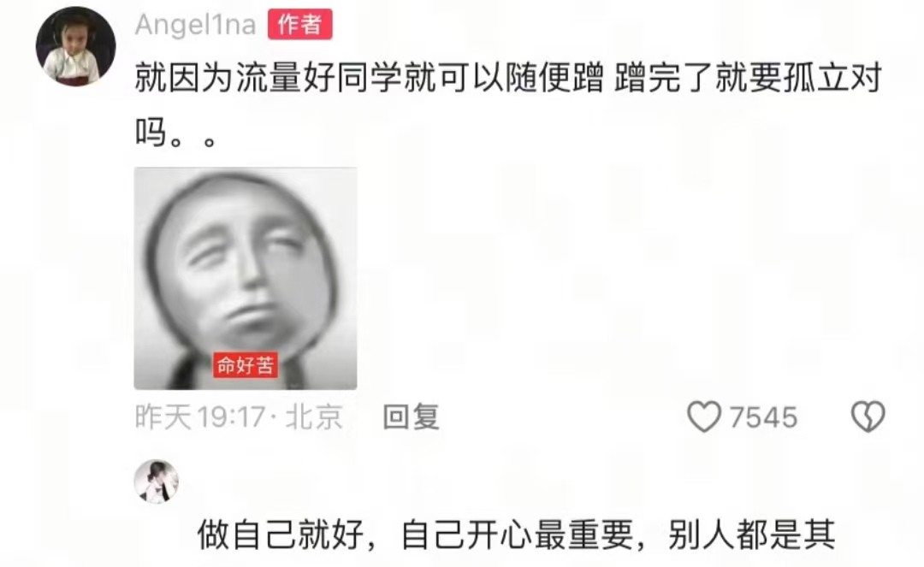924x567 pixels.
Task: Click reply phrase 别人都是其
Action: 751,535
